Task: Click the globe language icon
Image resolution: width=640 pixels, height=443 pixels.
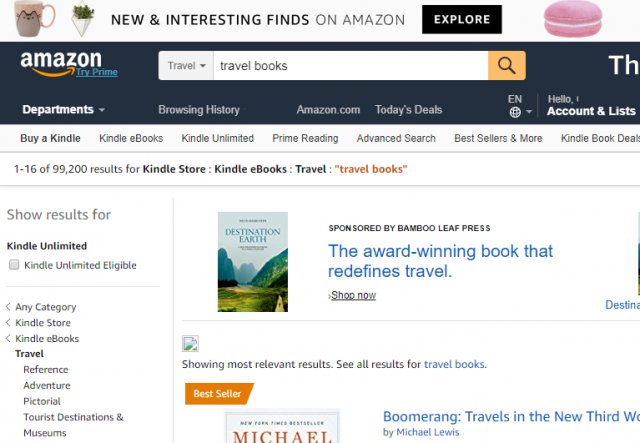Action: click(515, 112)
